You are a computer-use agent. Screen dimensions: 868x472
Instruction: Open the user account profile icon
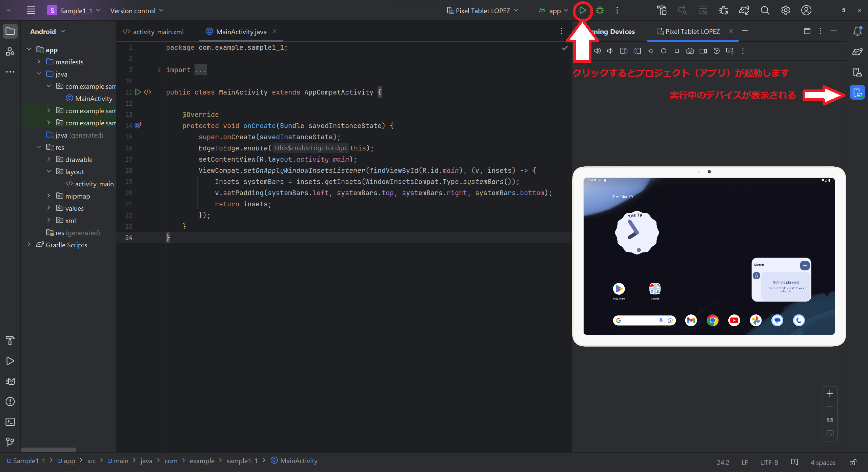click(806, 11)
